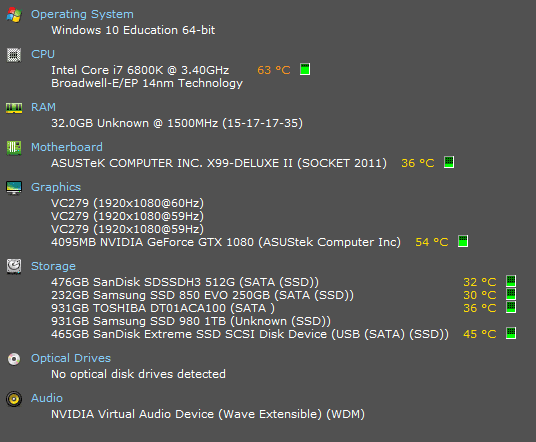Select the VC279 (1920x1080@60Hz) monitor line
Screen dimensions: 536x442
128,203
